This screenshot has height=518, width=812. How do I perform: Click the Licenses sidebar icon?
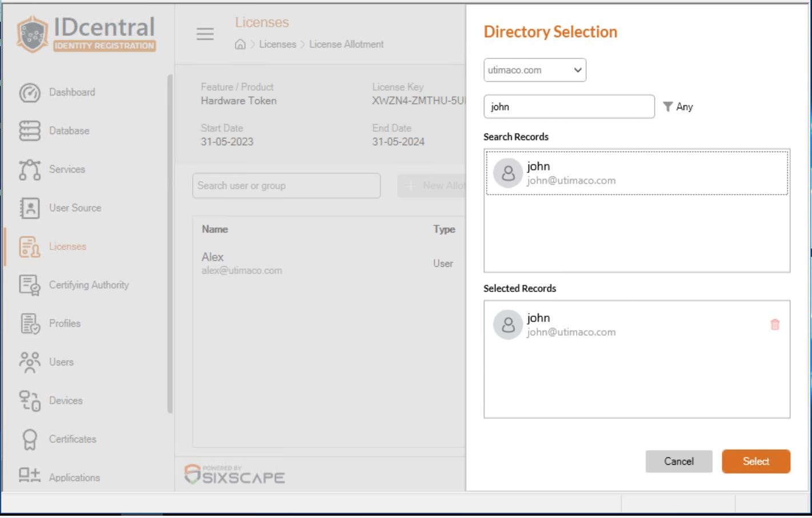click(x=30, y=247)
